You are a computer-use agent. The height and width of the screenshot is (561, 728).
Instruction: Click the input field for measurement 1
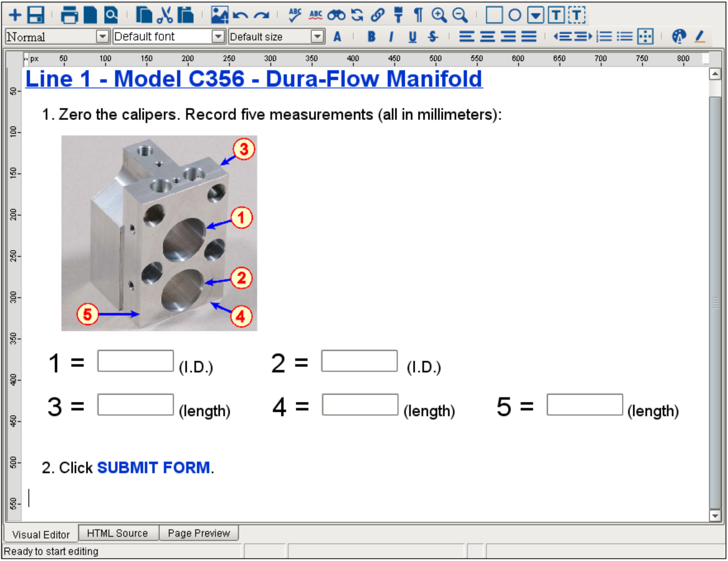[x=135, y=361]
